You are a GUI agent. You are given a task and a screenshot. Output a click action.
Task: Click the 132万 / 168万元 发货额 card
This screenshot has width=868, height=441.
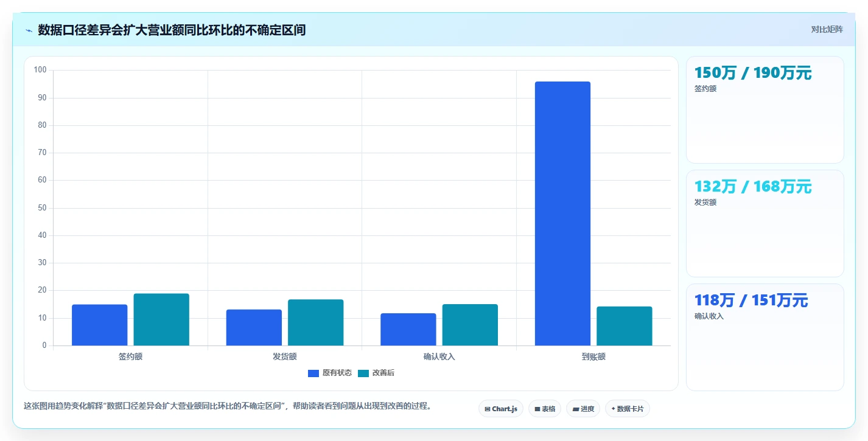pos(765,224)
